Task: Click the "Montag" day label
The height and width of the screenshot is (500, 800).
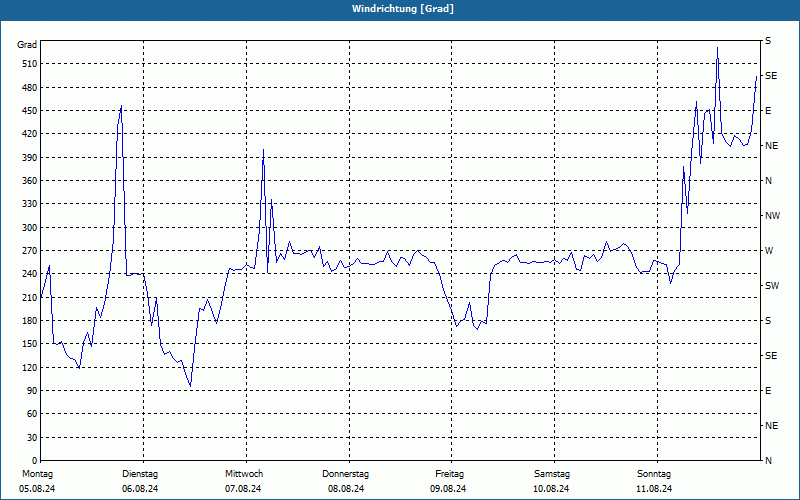Action: tap(38, 474)
